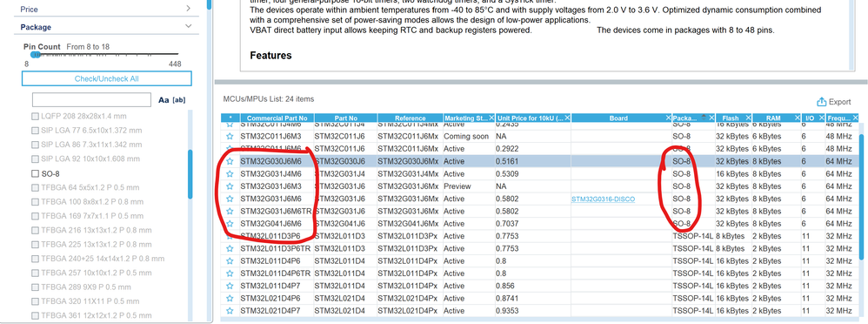This screenshot has width=868, height=324.
Task: Sort the list by RAM column header
Action: pyautogui.click(x=773, y=118)
